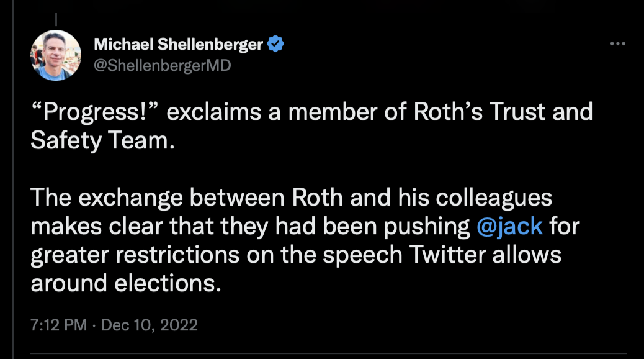The image size is (644, 359).
Task: Click the 7:12 PM timestamp
Action: click(x=59, y=325)
